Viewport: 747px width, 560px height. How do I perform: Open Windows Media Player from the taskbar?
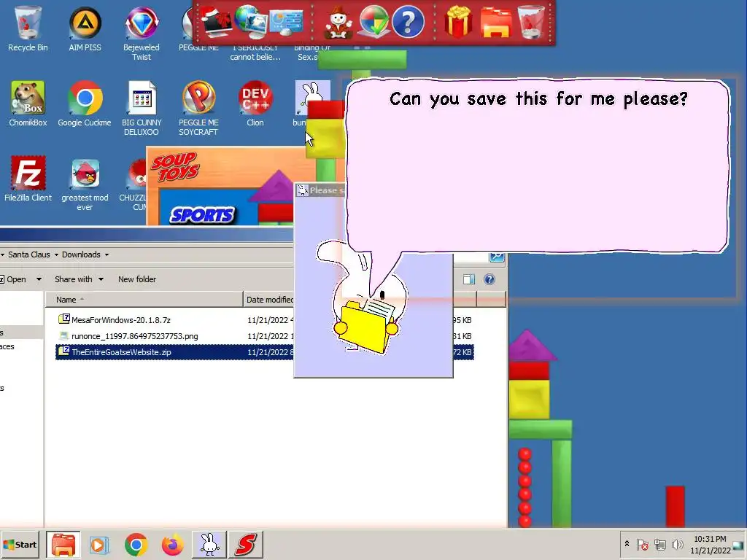click(99, 544)
